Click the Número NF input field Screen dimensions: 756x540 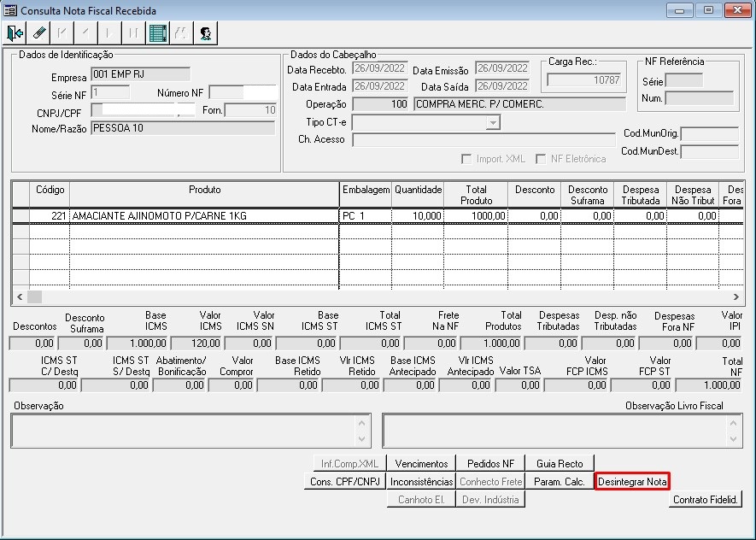click(243, 92)
